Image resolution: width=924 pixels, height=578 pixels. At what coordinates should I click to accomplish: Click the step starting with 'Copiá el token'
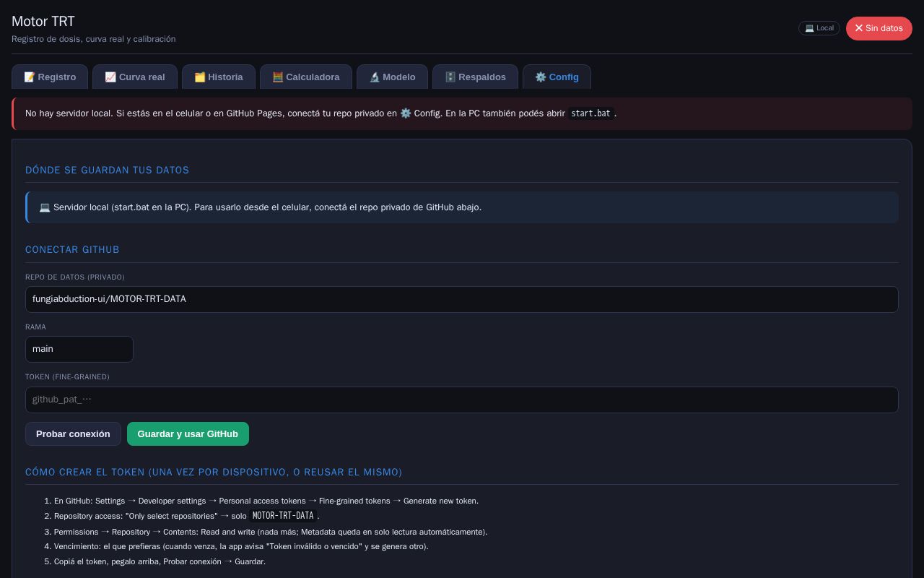point(160,561)
